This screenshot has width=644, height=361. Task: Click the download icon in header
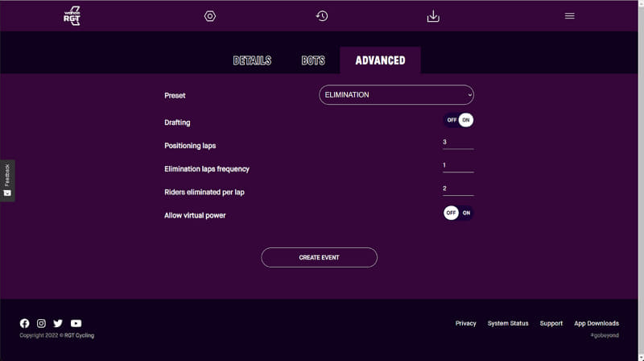click(433, 16)
